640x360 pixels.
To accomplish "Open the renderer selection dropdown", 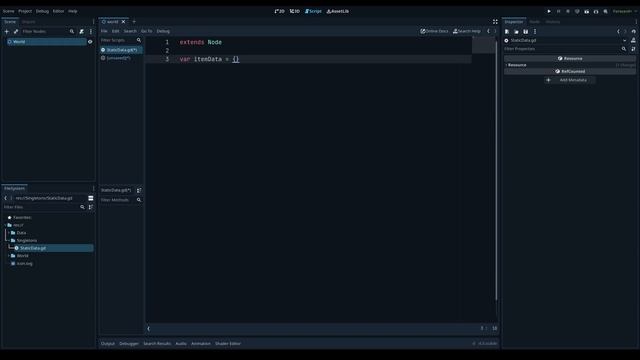I will [x=624, y=11].
